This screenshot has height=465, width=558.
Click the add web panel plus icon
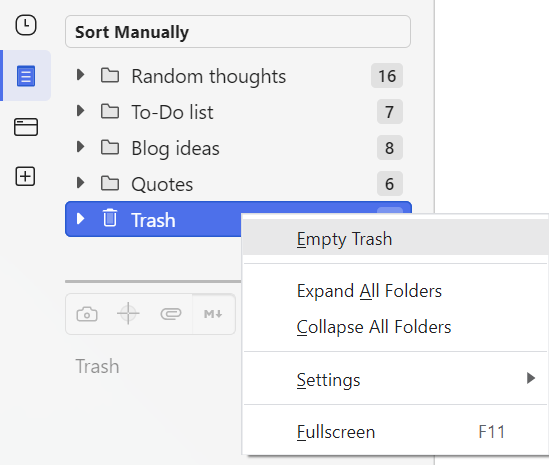pos(25,176)
